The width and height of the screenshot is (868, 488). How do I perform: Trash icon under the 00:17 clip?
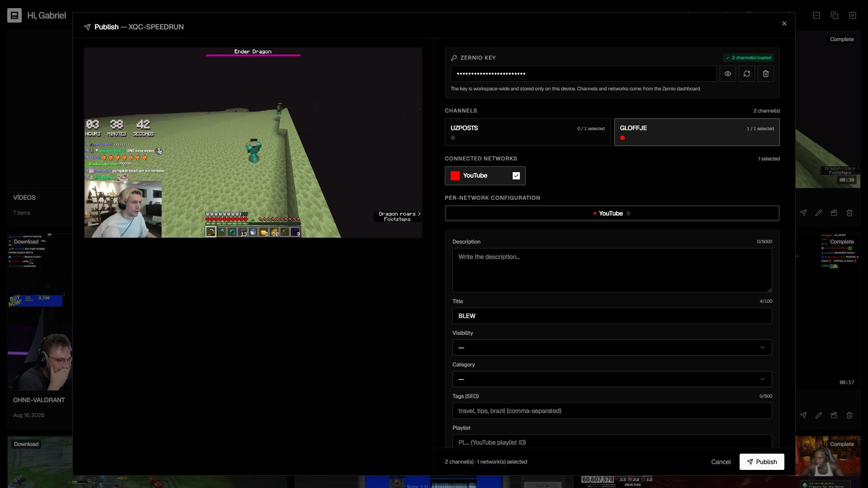[x=849, y=415]
